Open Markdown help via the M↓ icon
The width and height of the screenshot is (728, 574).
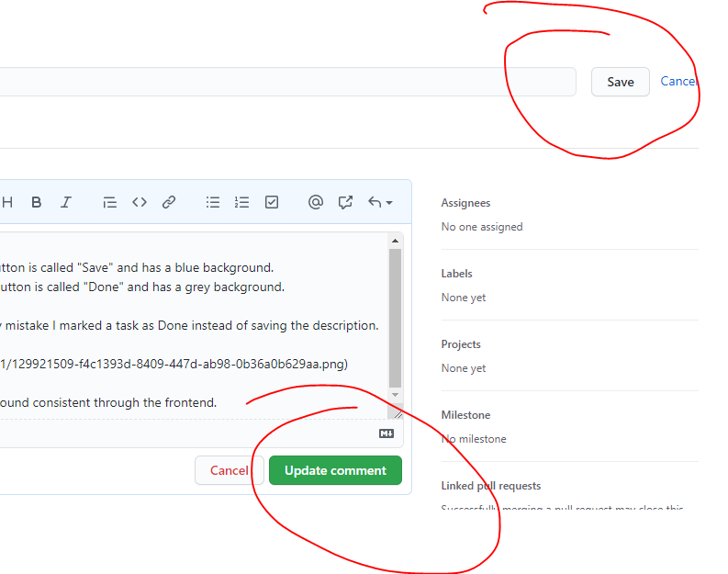386,433
